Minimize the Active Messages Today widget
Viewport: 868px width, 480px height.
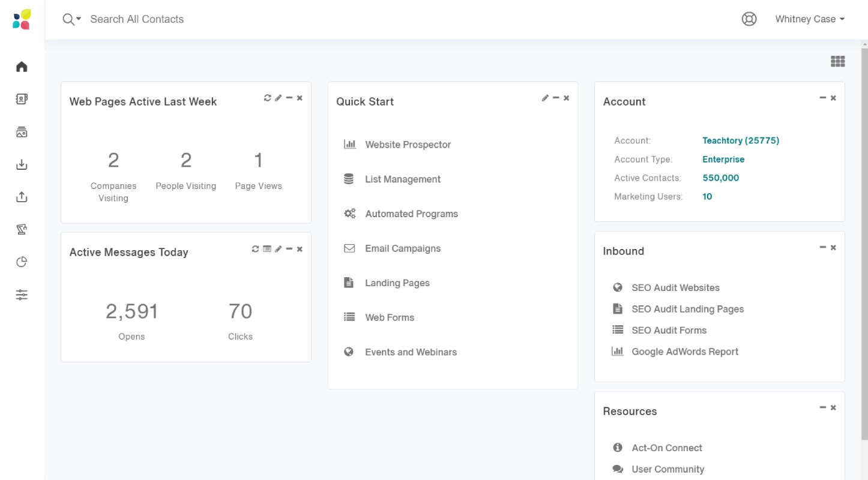coord(289,249)
